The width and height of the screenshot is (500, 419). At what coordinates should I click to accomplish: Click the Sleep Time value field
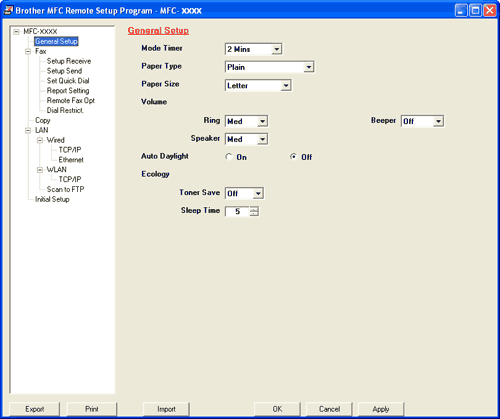tap(237, 211)
